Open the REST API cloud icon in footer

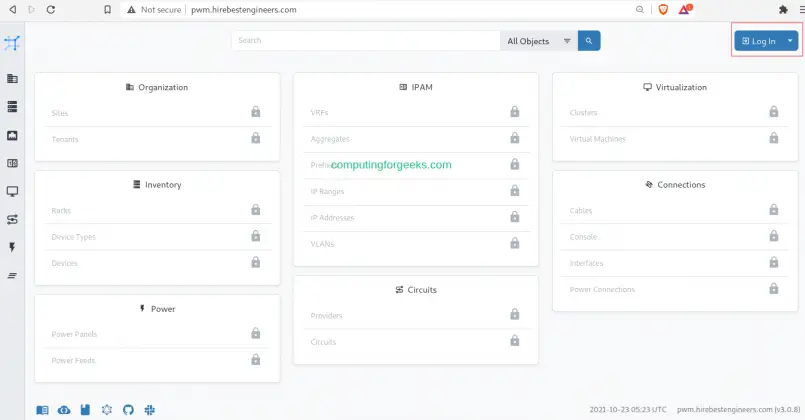click(64, 410)
